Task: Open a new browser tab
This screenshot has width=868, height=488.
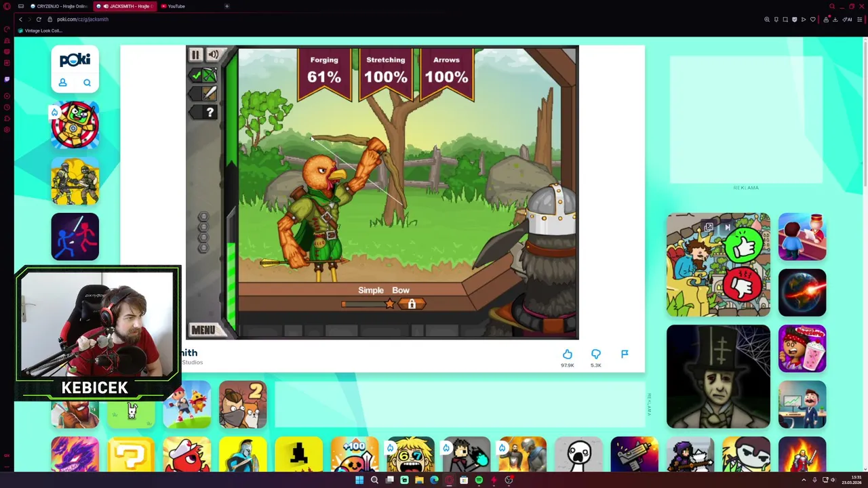Action: (x=226, y=6)
